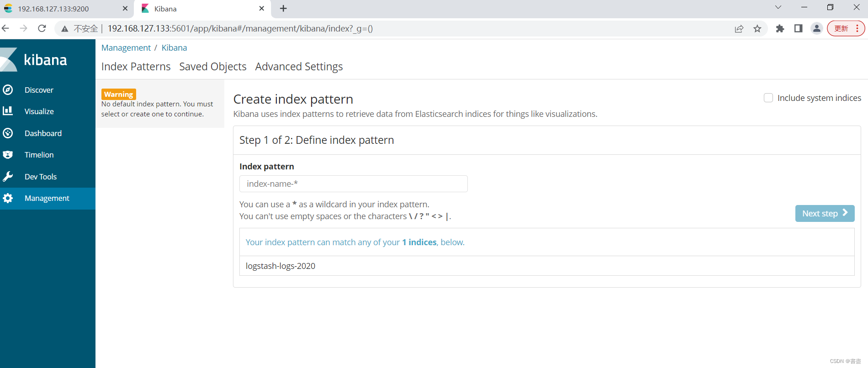Viewport: 868px width, 368px height.
Task: Click the Kibana breadcrumb link
Action: pos(174,47)
